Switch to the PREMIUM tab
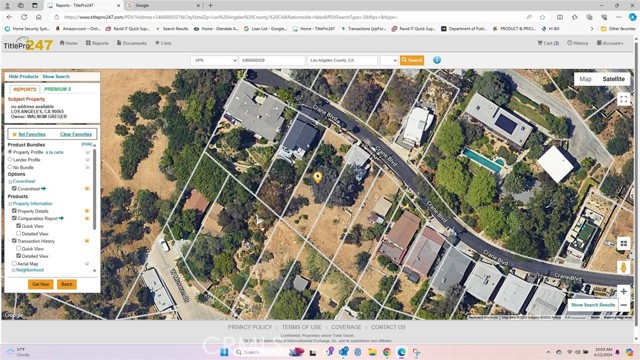 [x=58, y=89]
